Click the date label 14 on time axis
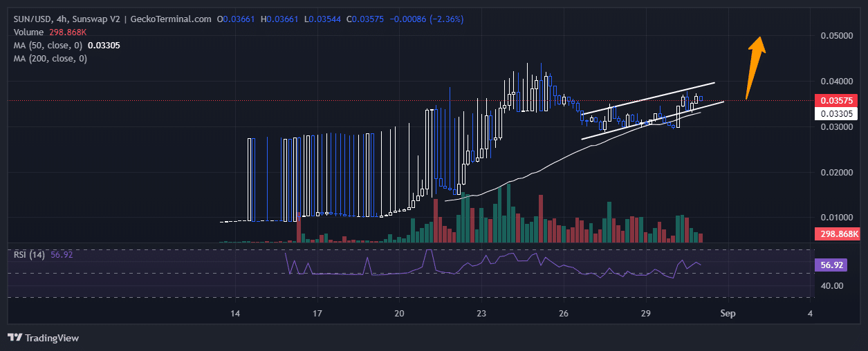The width and height of the screenshot is (868, 351). [x=235, y=313]
